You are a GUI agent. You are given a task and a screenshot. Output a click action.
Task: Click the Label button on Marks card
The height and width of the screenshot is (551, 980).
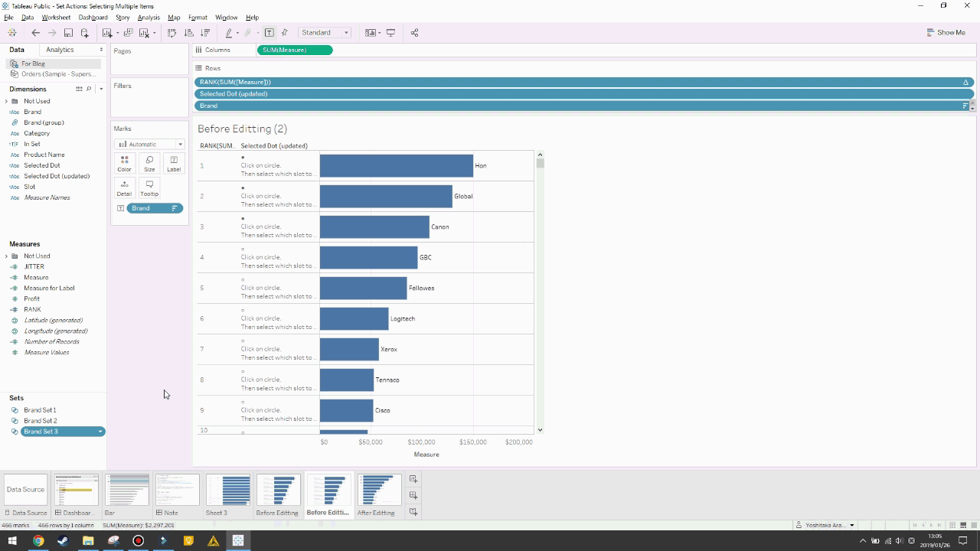tap(174, 163)
